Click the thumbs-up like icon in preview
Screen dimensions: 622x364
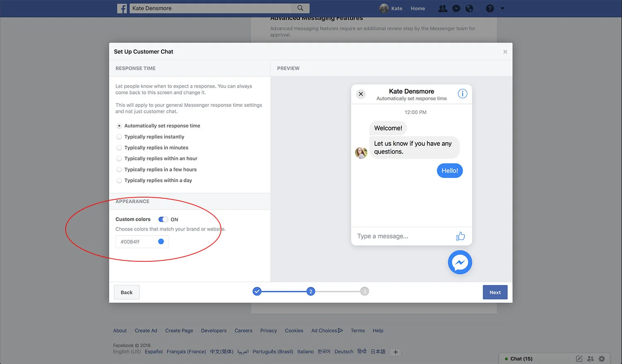460,236
